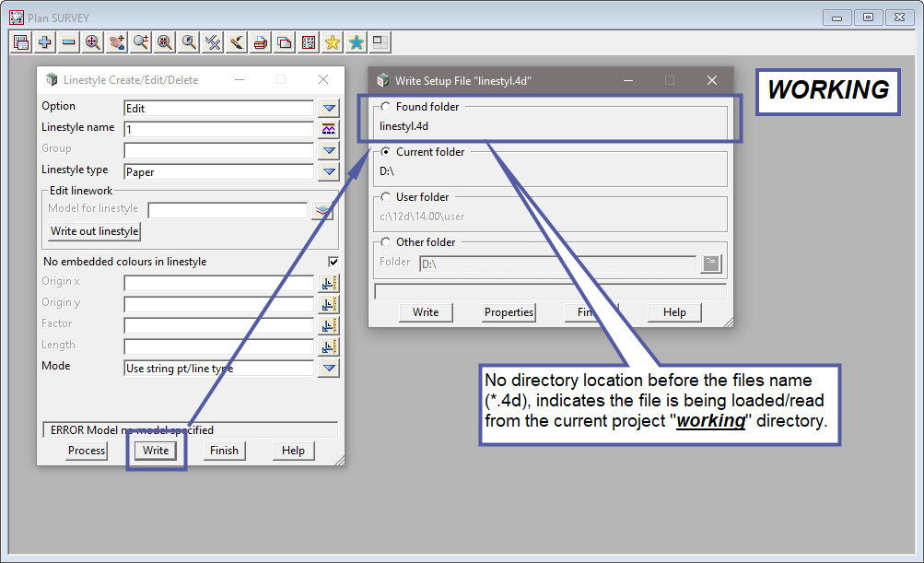Screen dimensions: 924x563
Task: Click Help in the Linestyle dialog
Action: pyautogui.click(x=293, y=451)
